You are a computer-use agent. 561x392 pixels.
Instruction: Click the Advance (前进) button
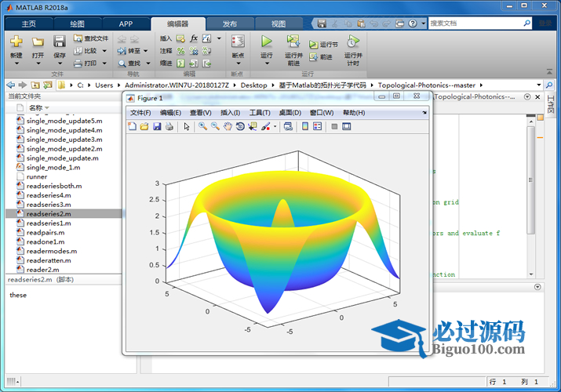coord(321,56)
